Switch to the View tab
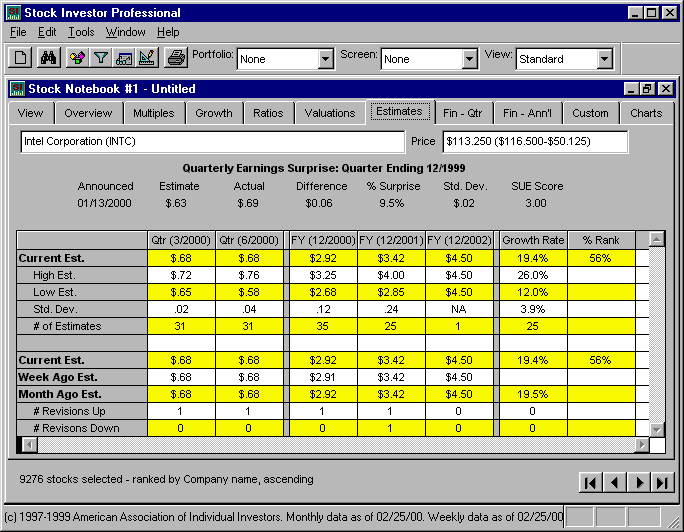 [x=31, y=113]
